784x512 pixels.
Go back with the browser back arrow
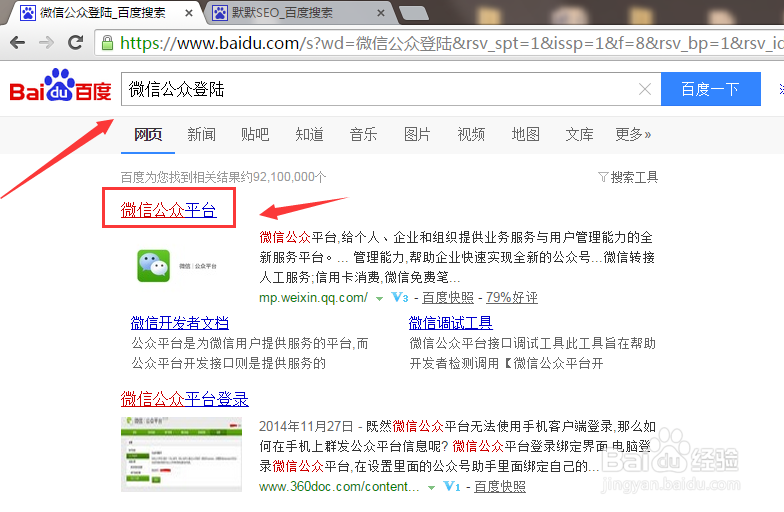pyautogui.click(x=18, y=42)
